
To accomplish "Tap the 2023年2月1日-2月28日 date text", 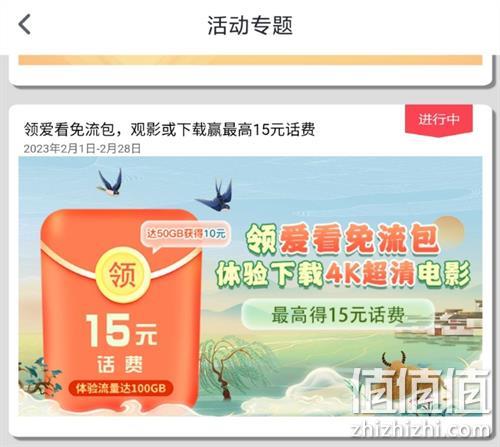I will point(82,149).
